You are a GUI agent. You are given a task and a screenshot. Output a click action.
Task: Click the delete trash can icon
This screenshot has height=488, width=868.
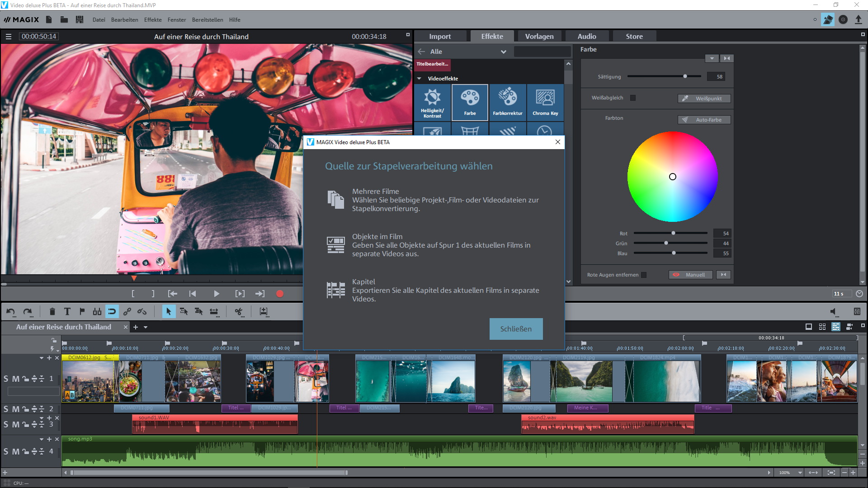(x=52, y=311)
